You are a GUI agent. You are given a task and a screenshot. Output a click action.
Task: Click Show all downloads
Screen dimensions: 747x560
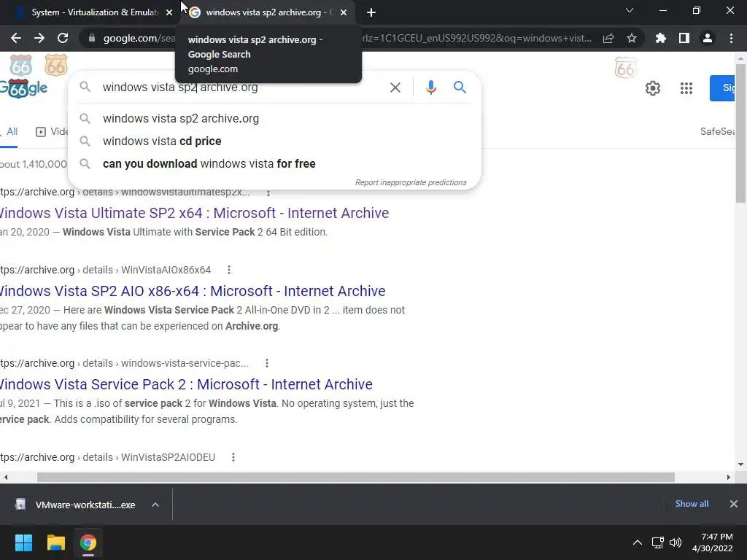[x=692, y=504]
